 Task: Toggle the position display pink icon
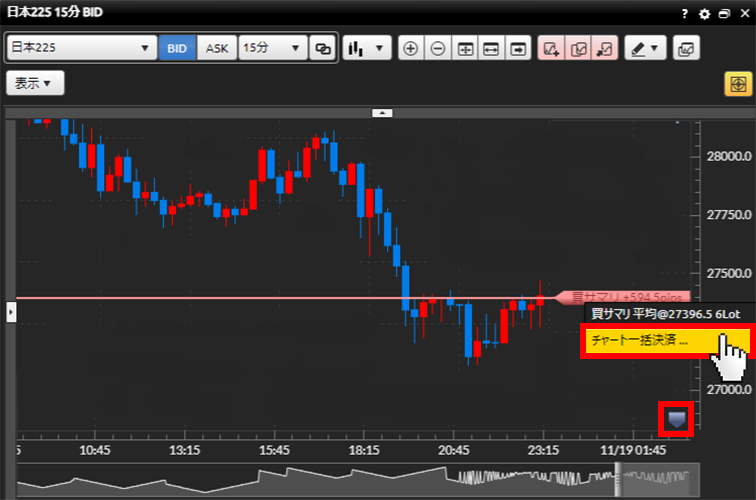pos(578,48)
